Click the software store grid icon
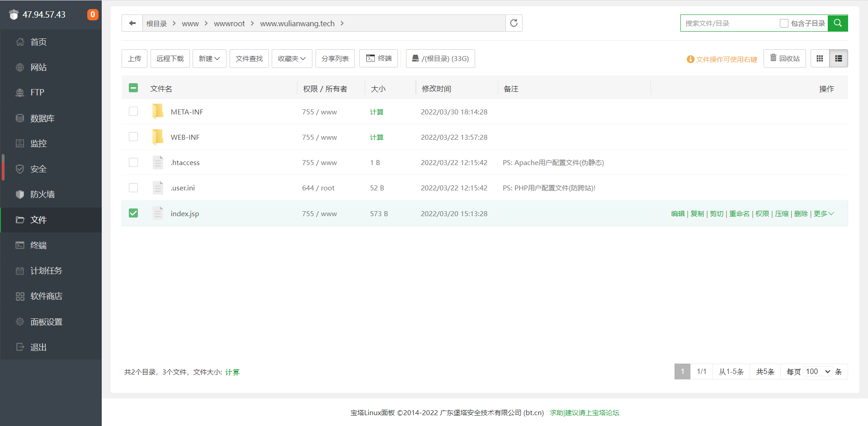Viewport: 868px width, 426px height. point(20,296)
